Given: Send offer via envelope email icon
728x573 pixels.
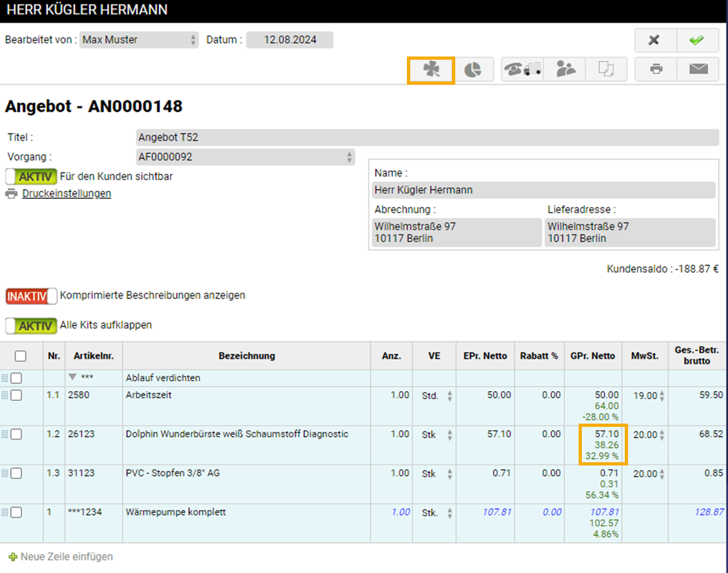Looking at the screenshot, I should coord(698,70).
